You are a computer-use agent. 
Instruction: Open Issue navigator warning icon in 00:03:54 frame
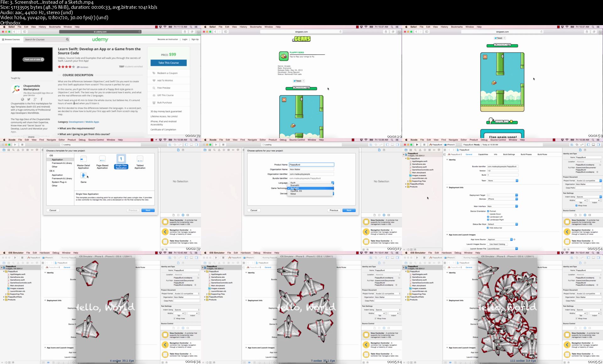420,150
